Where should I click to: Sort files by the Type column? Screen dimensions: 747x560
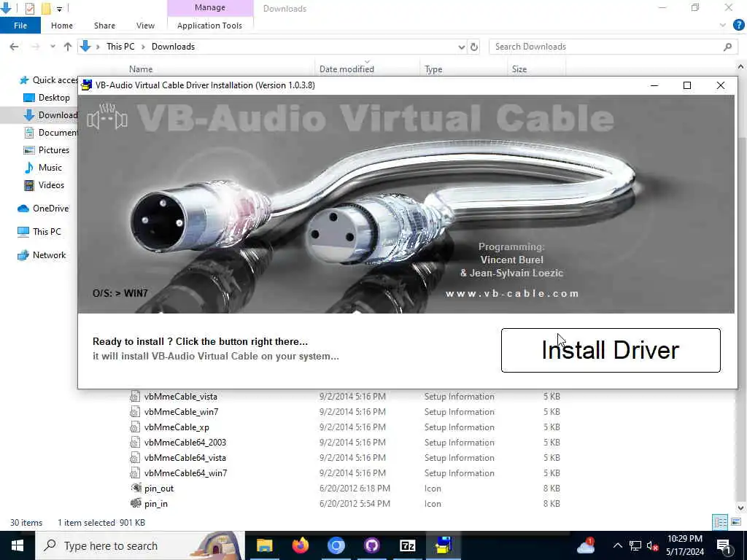433,69
